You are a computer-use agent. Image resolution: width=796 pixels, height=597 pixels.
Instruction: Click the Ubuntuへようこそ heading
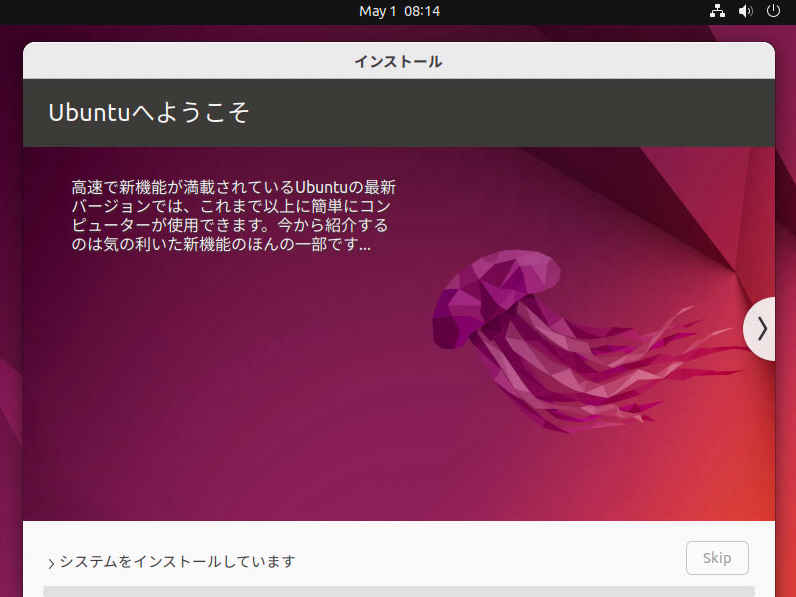coord(149,112)
